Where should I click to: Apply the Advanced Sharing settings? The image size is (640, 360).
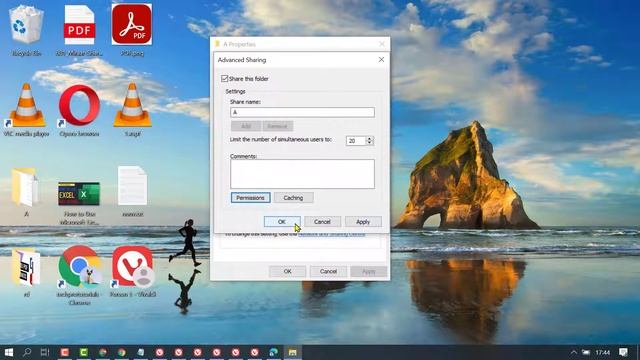click(363, 222)
